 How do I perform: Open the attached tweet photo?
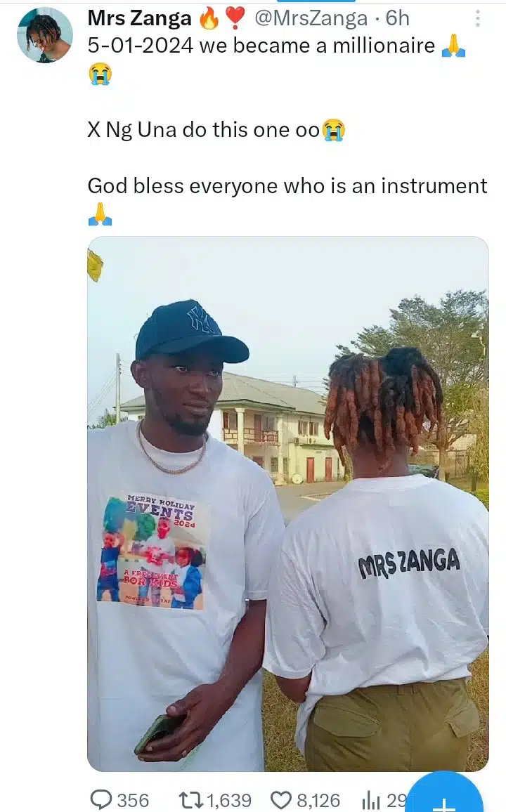pos(288,504)
